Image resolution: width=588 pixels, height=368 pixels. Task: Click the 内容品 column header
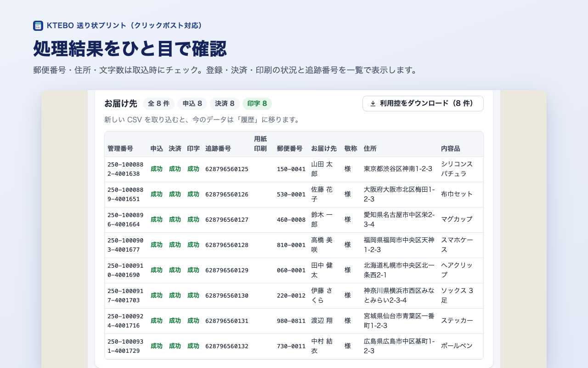pyautogui.click(x=451, y=149)
